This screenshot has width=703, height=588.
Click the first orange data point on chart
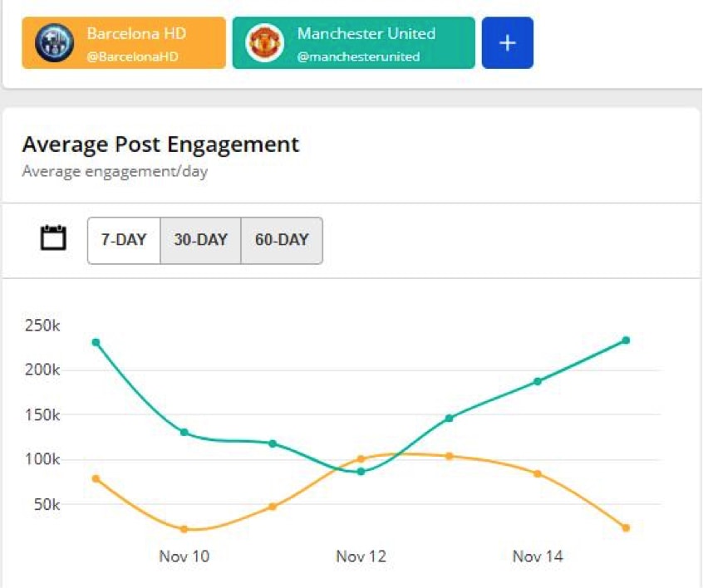[94, 478]
